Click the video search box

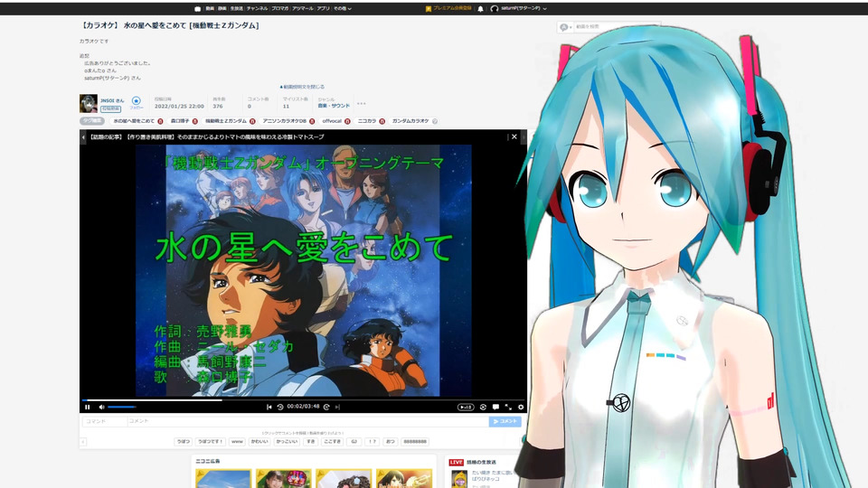[617, 26]
